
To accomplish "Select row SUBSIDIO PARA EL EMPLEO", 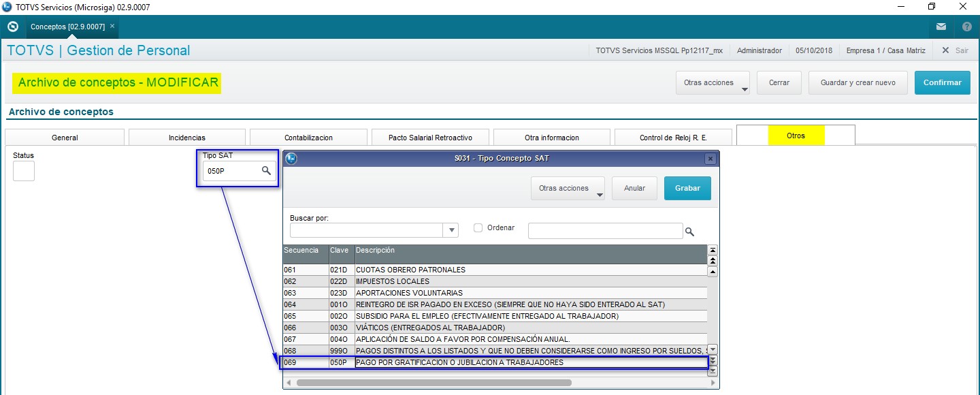I will (x=495, y=316).
